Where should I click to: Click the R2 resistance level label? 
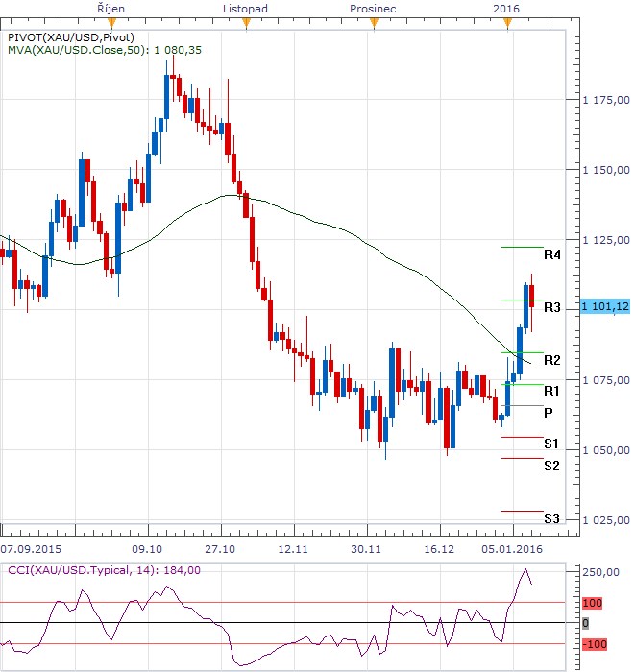(x=551, y=360)
